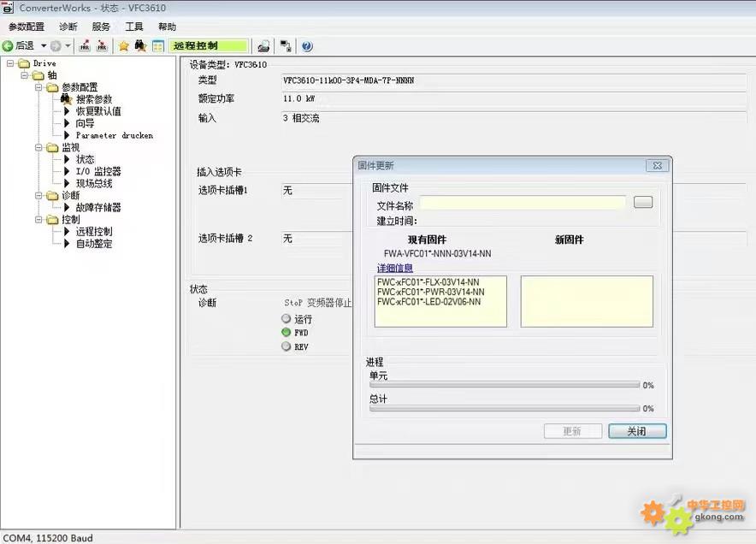This screenshot has height=544, width=756.
Task: Click the blue help question mark icon
Action: click(307, 46)
